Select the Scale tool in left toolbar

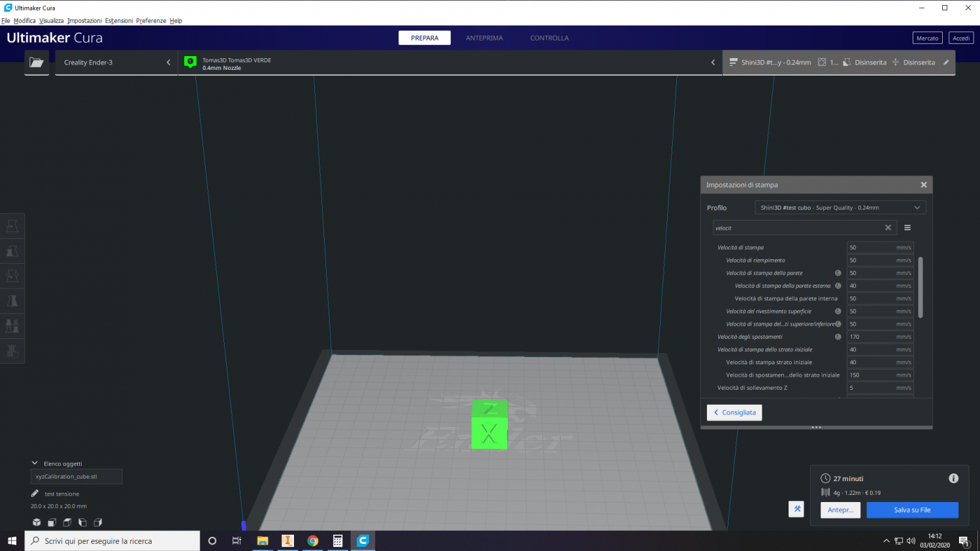(x=12, y=251)
